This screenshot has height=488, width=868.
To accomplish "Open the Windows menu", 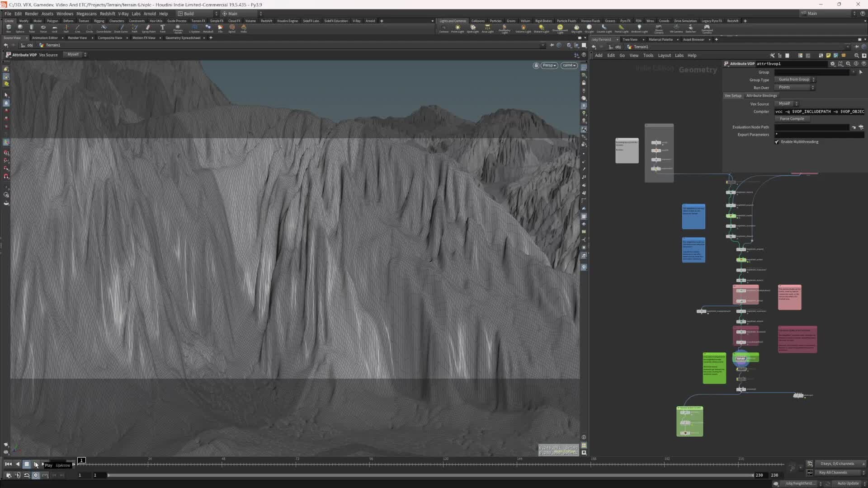I will (65, 14).
